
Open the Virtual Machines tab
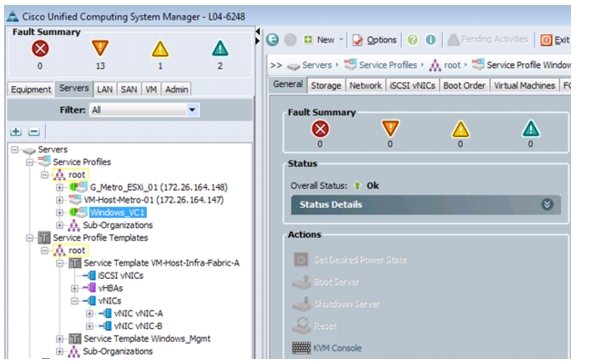[524, 86]
